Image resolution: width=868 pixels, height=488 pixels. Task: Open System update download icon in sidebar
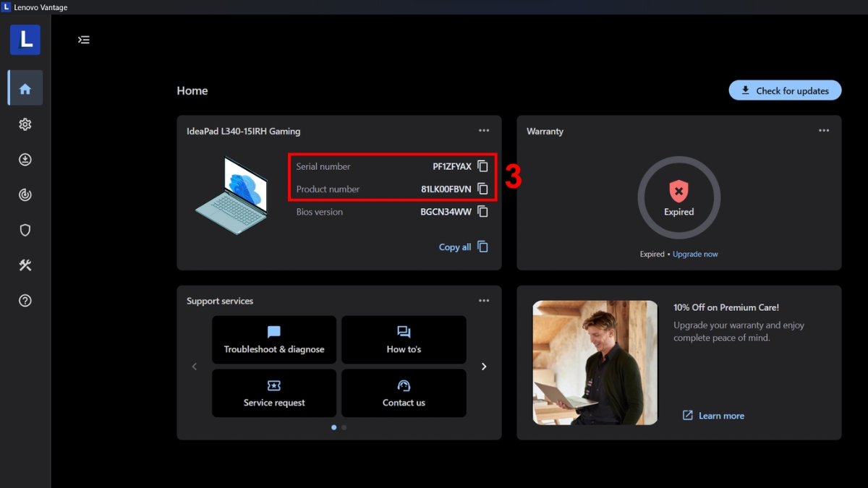pos(25,160)
